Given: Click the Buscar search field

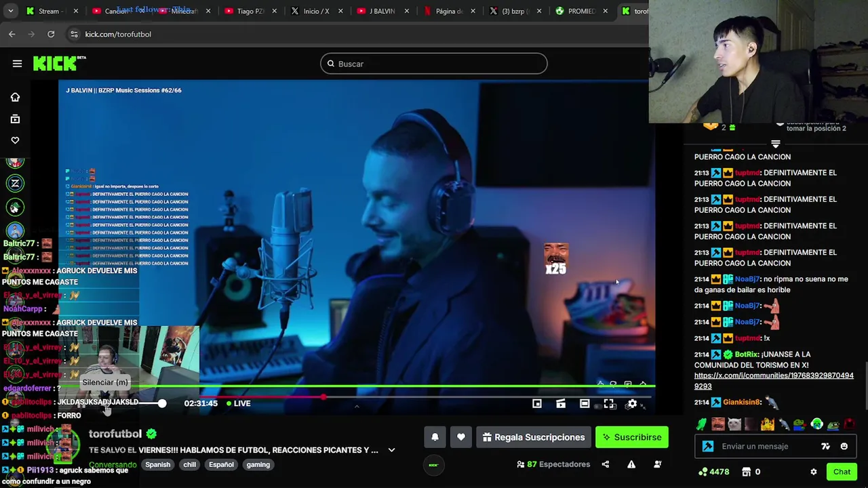Looking at the screenshot, I should coord(433,64).
